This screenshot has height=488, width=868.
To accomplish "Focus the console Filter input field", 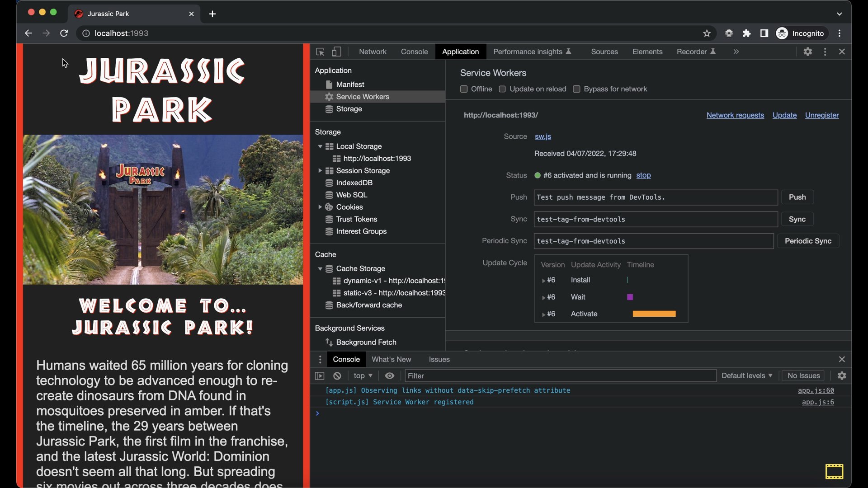I will (560, 376).
